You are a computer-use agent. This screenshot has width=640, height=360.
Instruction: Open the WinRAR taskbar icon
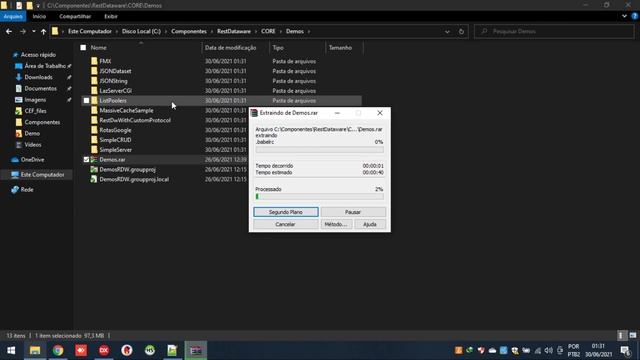point(196,350)
